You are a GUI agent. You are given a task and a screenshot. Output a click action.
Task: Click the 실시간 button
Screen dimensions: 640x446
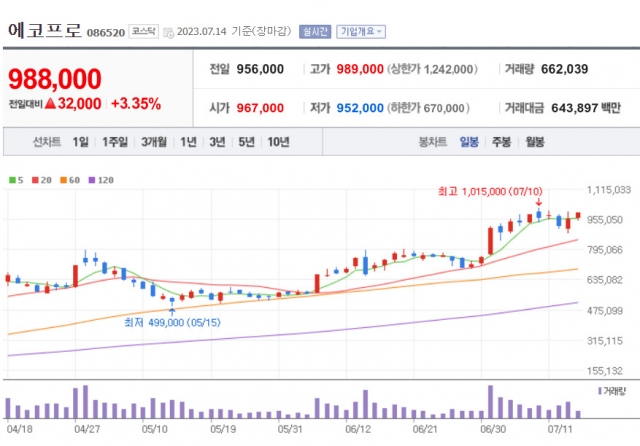coord(315,31)
